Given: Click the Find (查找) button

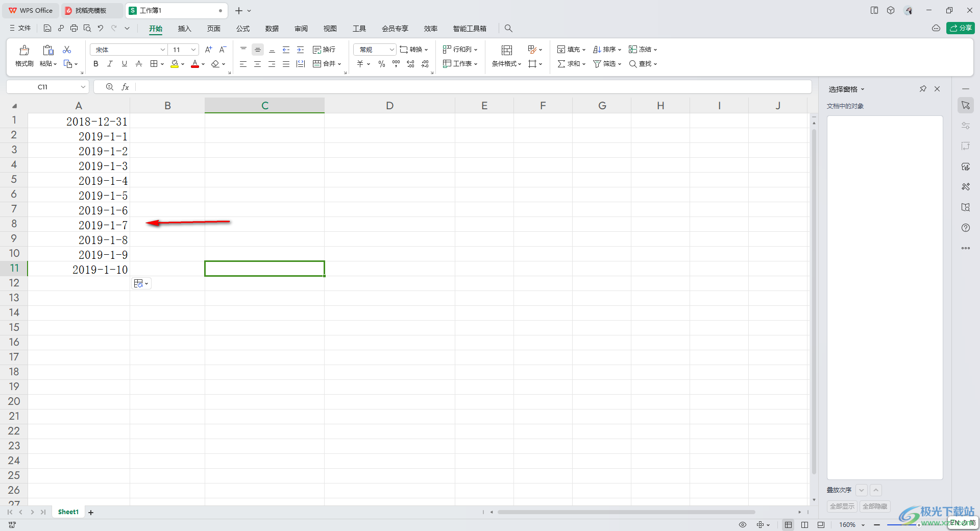Looking at the screenshot, I should tap(643, 64).
